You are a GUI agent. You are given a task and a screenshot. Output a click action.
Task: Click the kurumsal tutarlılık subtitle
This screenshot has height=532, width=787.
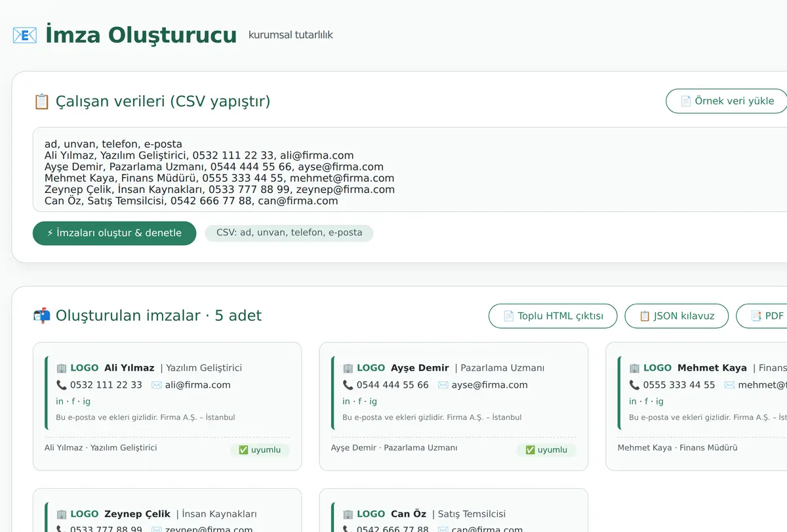pyautogui.click(x=291, y=35)
